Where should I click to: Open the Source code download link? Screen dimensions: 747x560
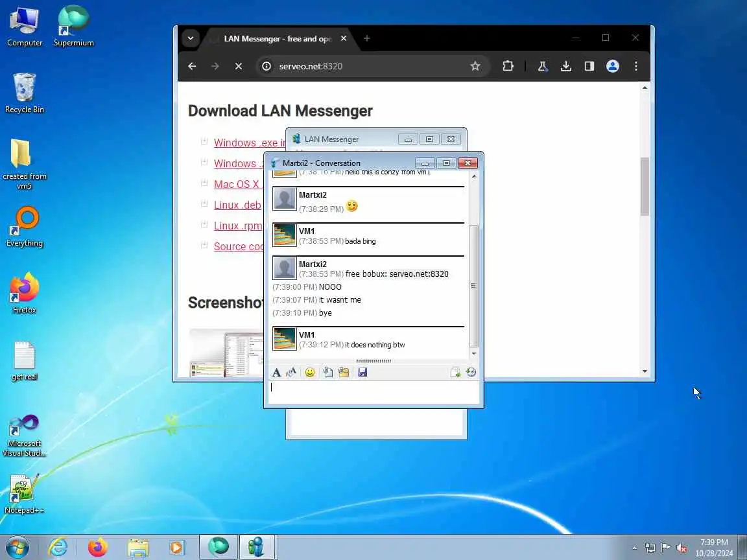click(x=239, y=247)
